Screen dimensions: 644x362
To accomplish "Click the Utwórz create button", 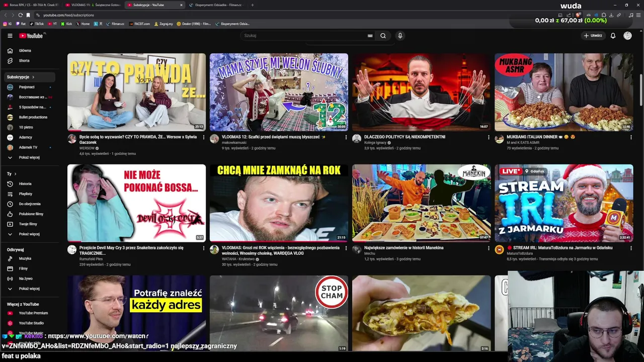I will [593, 36].
